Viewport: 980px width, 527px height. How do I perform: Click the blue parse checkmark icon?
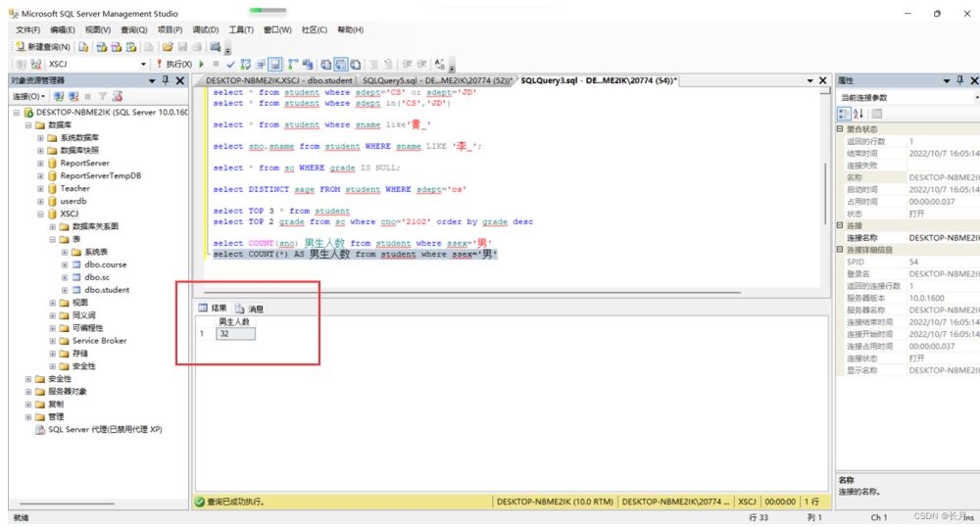[x=230, y=64]
